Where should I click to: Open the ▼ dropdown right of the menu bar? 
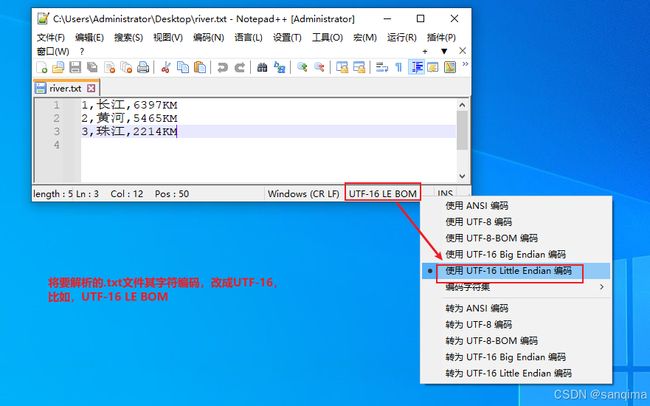pyautogui.click(x=444, y=51)
